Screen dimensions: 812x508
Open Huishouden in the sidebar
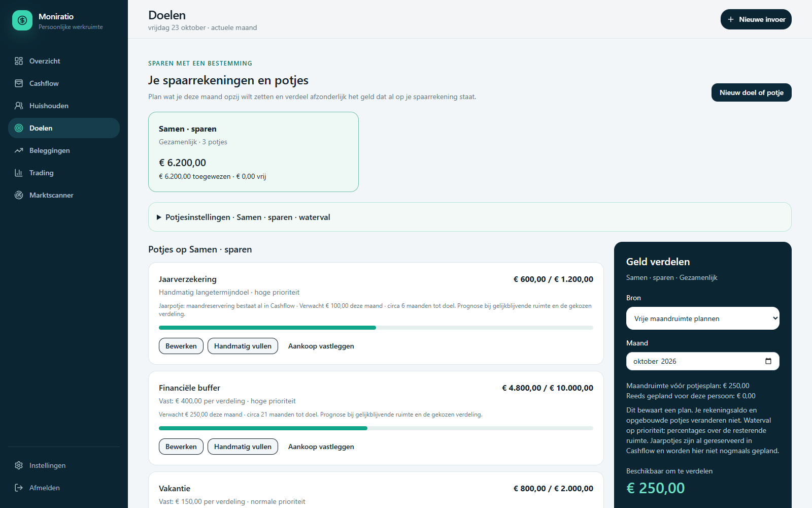coord(64,106)
